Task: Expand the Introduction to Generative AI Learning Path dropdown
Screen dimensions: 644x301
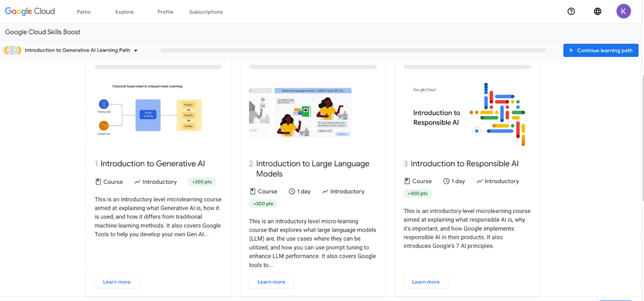Action: click(136, 51)
